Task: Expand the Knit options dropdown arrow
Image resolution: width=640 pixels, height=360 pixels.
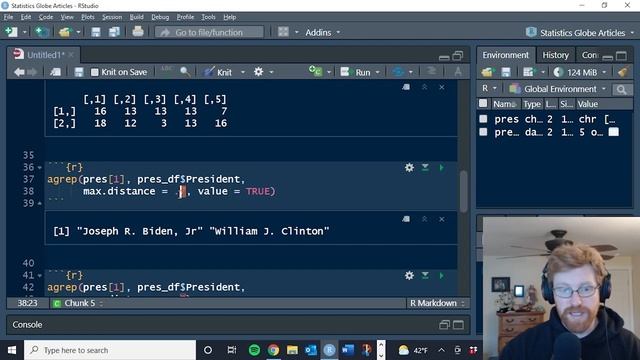Action: point(243,72)
